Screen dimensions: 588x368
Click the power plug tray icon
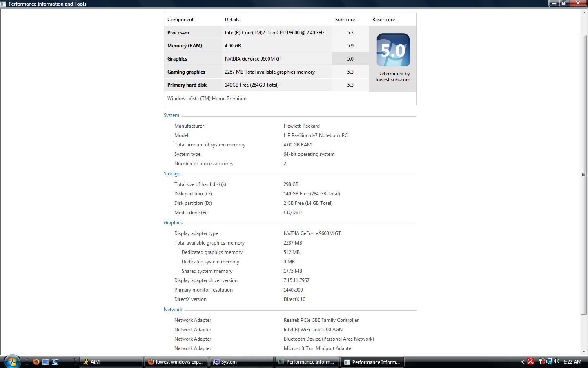point(542,361)
